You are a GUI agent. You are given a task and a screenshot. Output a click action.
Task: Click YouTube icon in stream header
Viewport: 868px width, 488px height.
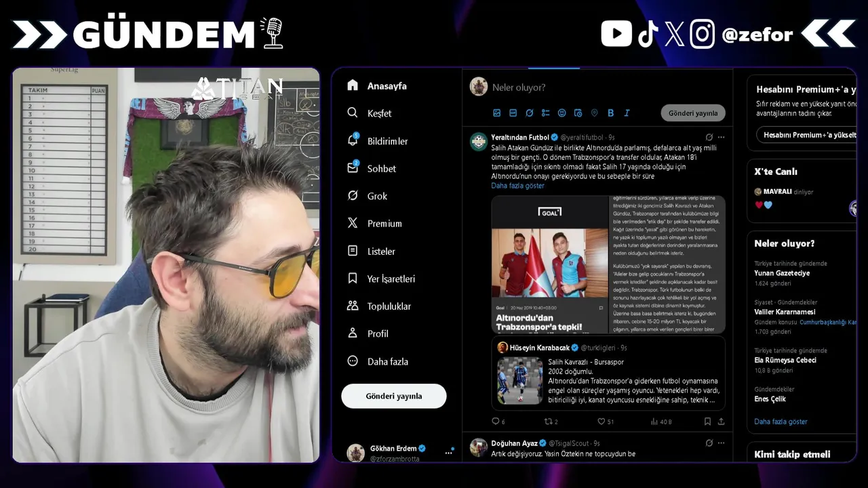tap(616, 33)
